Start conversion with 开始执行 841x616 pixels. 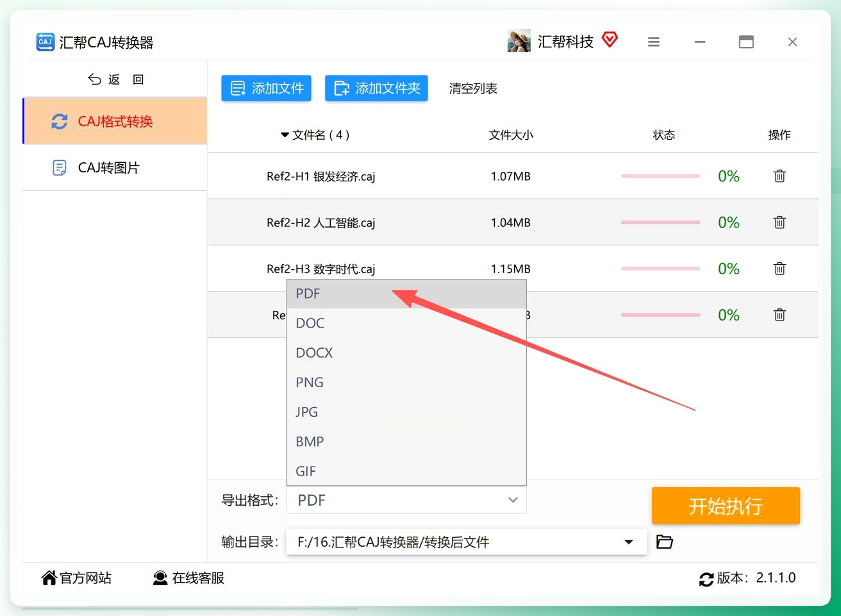(x=726, y=506)
